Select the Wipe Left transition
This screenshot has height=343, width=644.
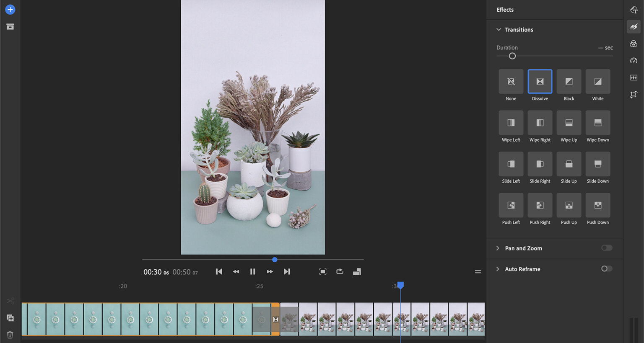pos(511,123)
